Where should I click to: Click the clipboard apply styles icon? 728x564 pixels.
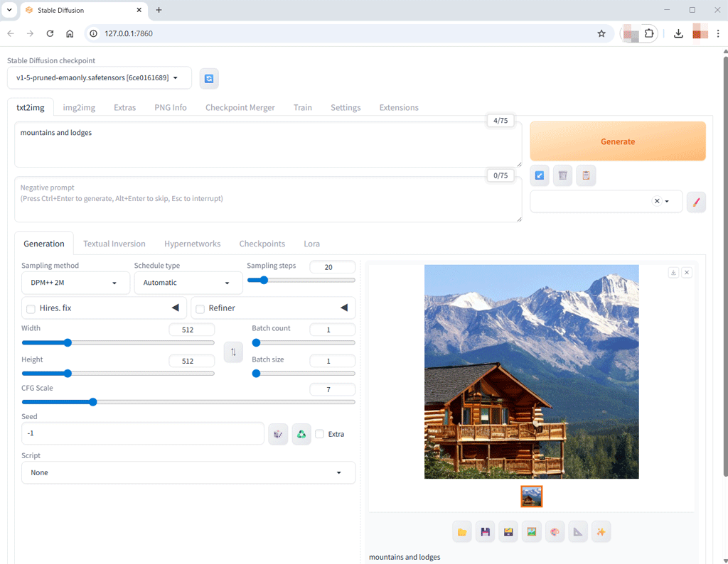point(586,175)
